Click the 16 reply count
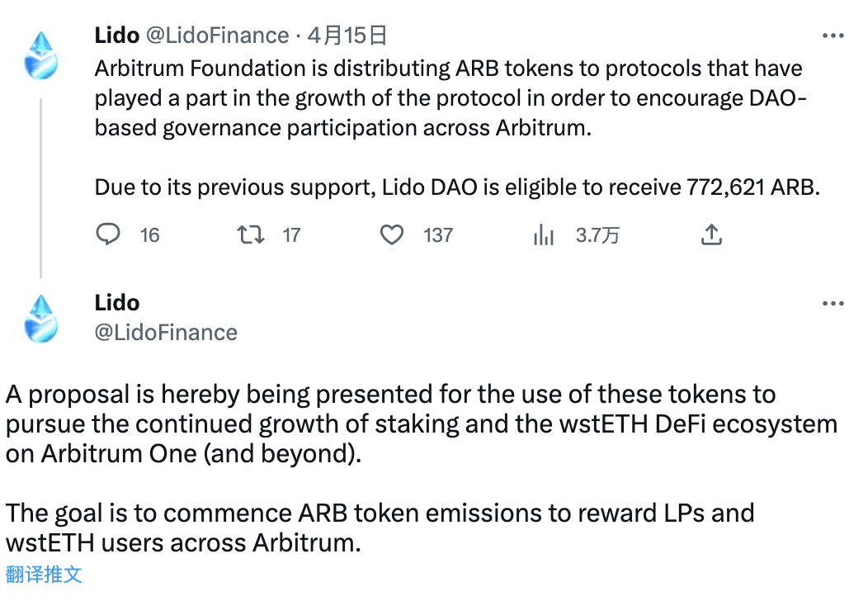This screenshot has height=601, width=868. [x=149, y=235]
